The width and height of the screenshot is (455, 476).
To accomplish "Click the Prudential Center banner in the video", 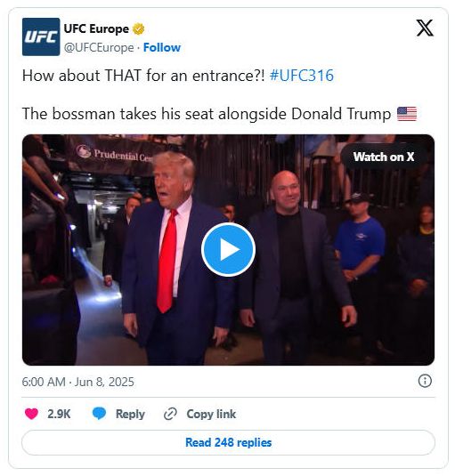I will pyautogui.click(x=116, y=154).
